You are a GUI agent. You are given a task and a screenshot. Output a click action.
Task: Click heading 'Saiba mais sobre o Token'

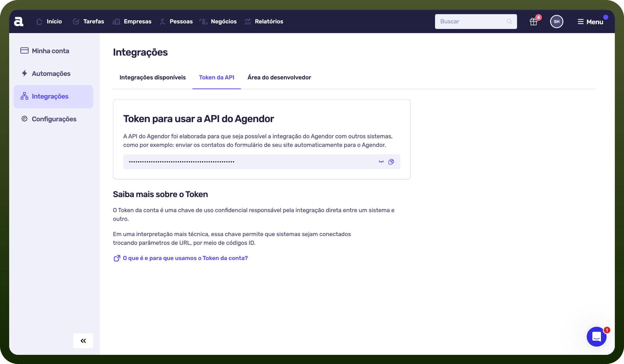coord(160,194)
